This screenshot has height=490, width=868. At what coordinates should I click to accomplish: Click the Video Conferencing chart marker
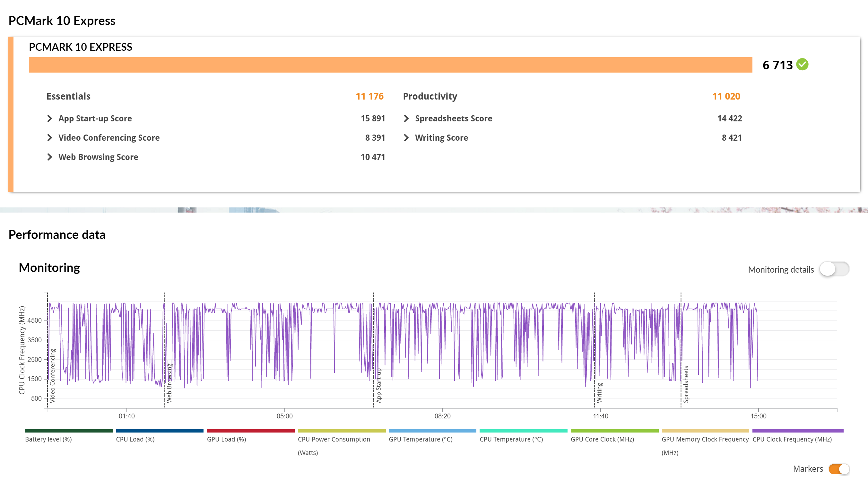52,376
